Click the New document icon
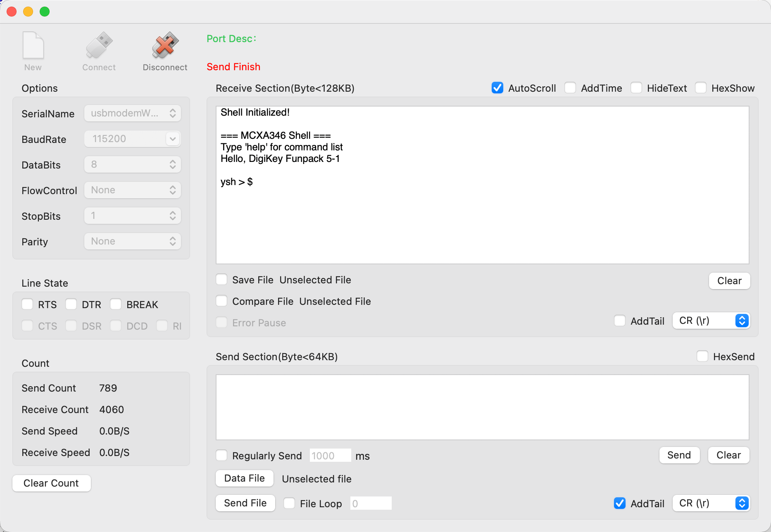 [x=33, y=45]
